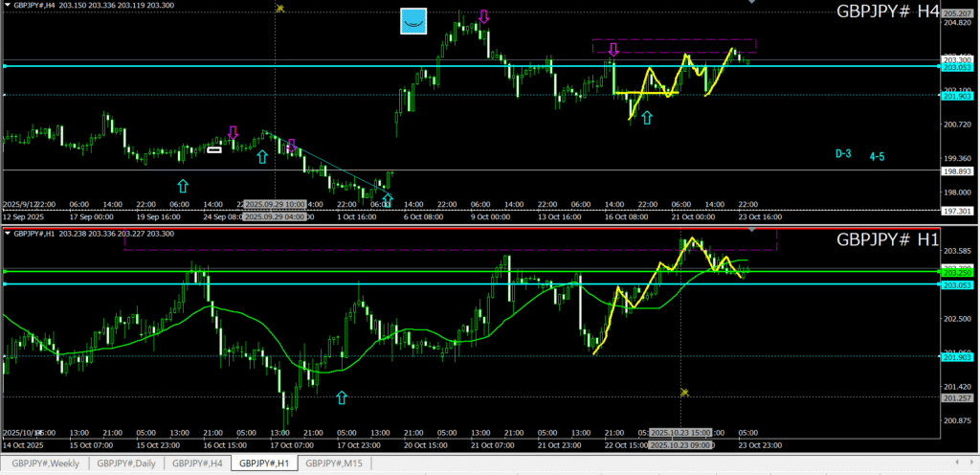Screen dimensions: 980x475
Task: Click the 2025.09.29 10:00 date label on H4
Action: pos(274,205)
